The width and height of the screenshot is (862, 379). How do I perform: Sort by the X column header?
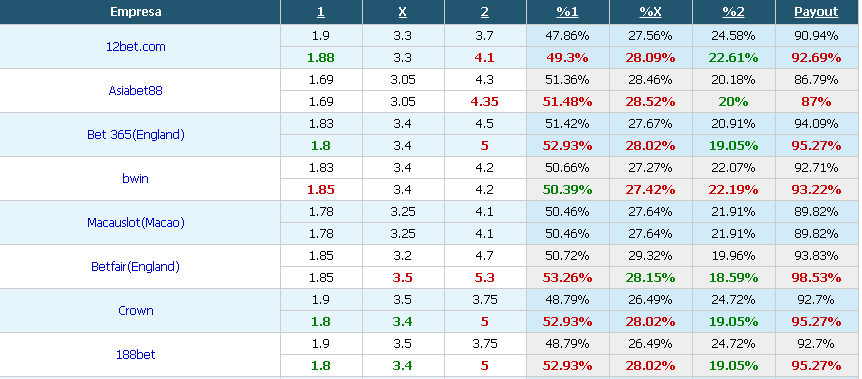(403, 12)
